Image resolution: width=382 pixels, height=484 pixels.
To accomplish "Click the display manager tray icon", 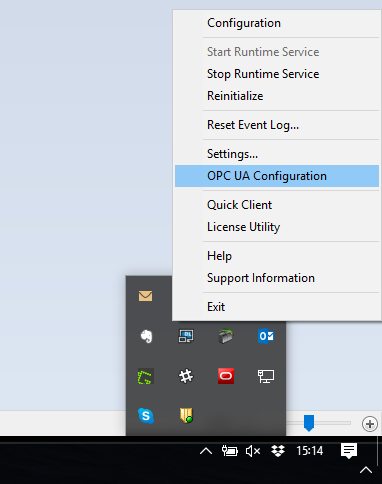I will [186, 336].
